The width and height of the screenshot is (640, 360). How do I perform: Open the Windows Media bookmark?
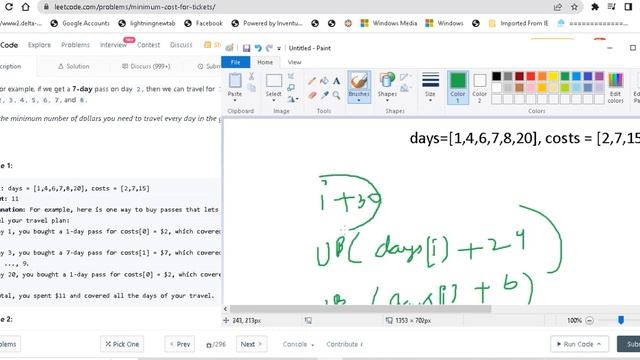point(389,23)
